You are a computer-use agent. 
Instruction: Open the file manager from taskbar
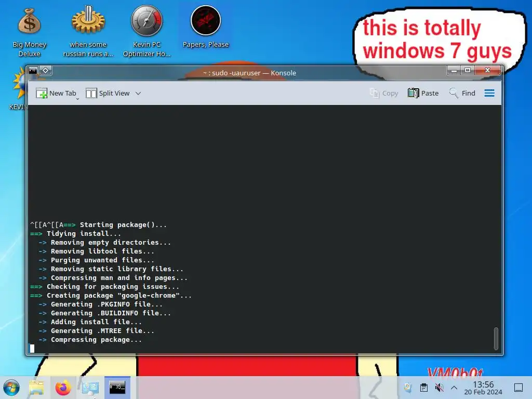coord(37,388)
